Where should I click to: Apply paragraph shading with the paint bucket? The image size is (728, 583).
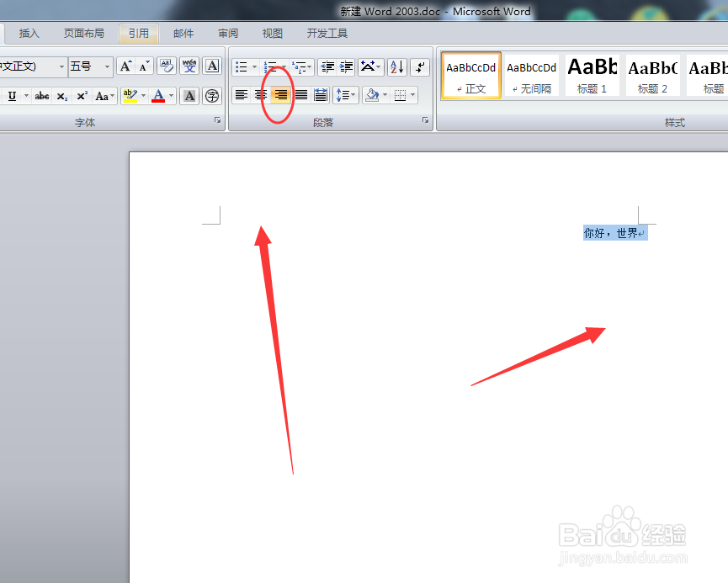(372, 95)
